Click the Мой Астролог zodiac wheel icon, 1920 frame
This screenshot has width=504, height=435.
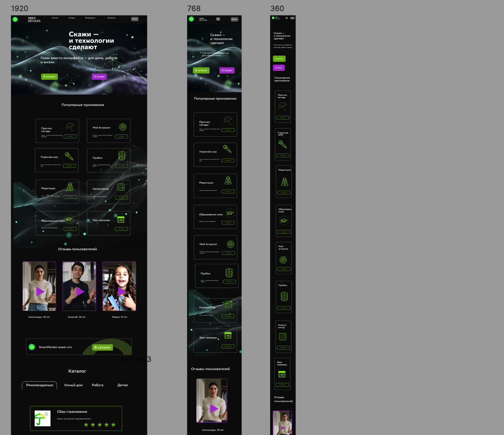point(123,127)
